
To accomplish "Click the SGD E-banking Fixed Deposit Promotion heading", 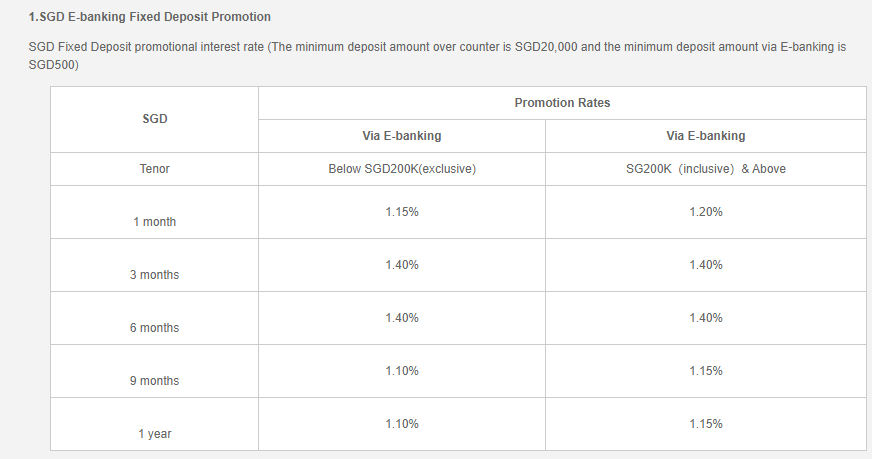I will (x=150, y=17).
